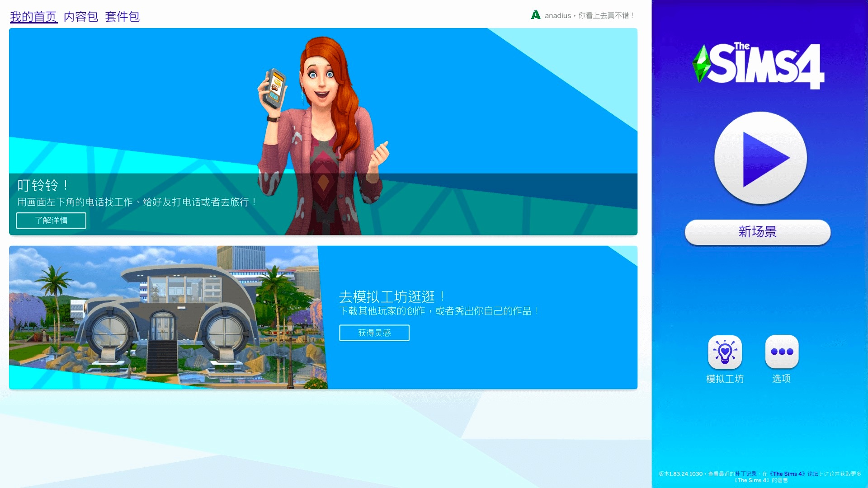Click the 模拟工坊 label under lightbulb
The image size is (868, 488).
(x=725, y=379)
